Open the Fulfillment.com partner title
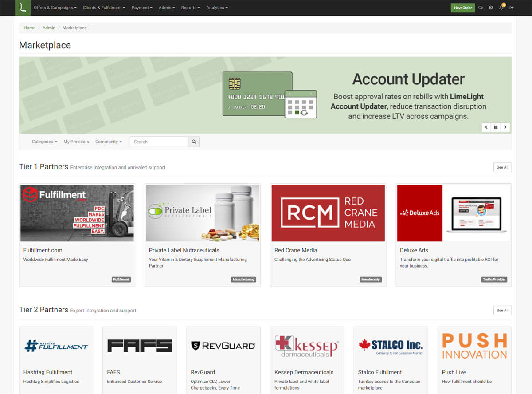The width and height of the screenshot is (532, 394). click(43, 250)
